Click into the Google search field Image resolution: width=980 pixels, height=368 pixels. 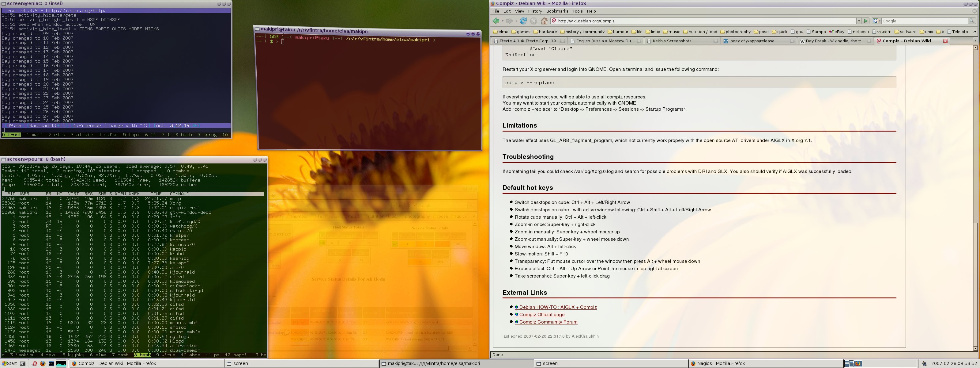pos(925,21)
